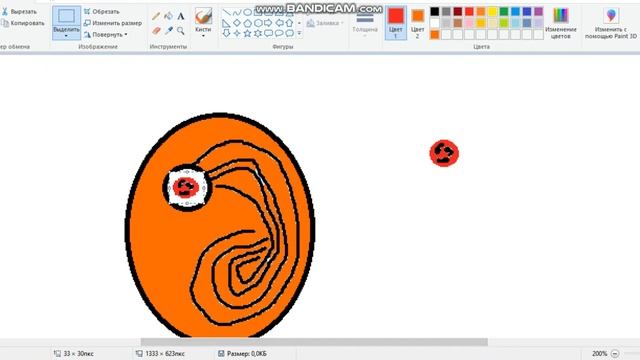Click Вырезать to cut the selection

tap(19, 12)
